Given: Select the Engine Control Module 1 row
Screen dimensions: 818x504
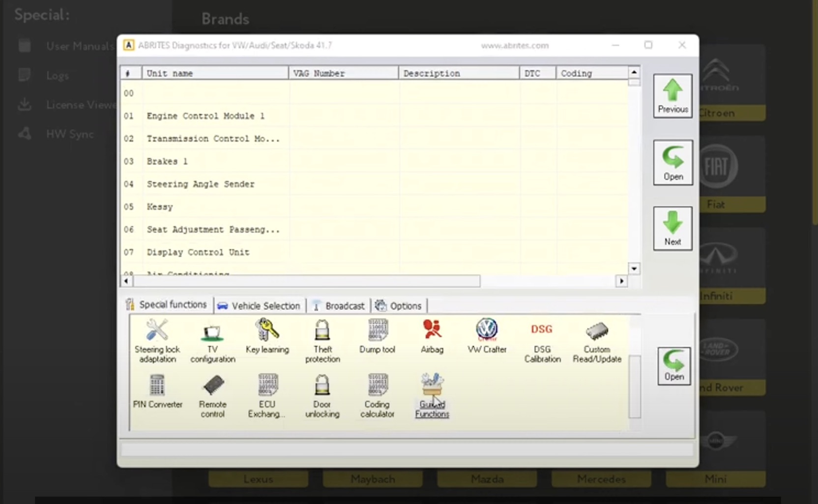Looking at the screenshot, I should pos(375,116).
